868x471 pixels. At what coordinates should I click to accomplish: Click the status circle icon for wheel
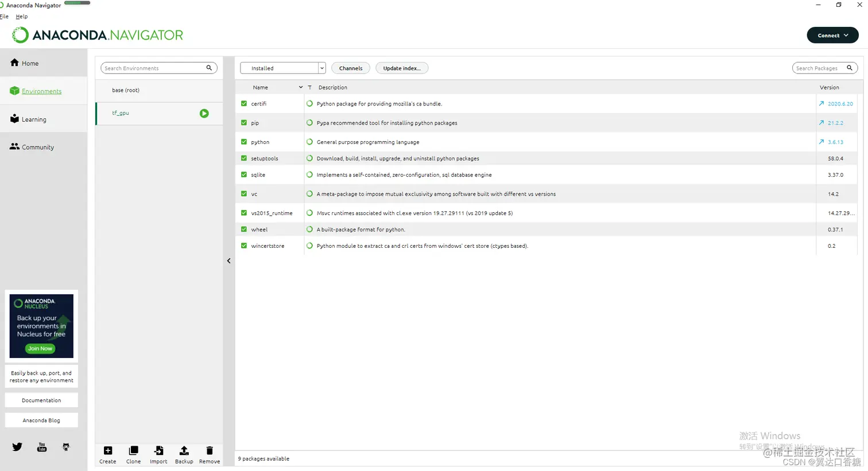310,229
